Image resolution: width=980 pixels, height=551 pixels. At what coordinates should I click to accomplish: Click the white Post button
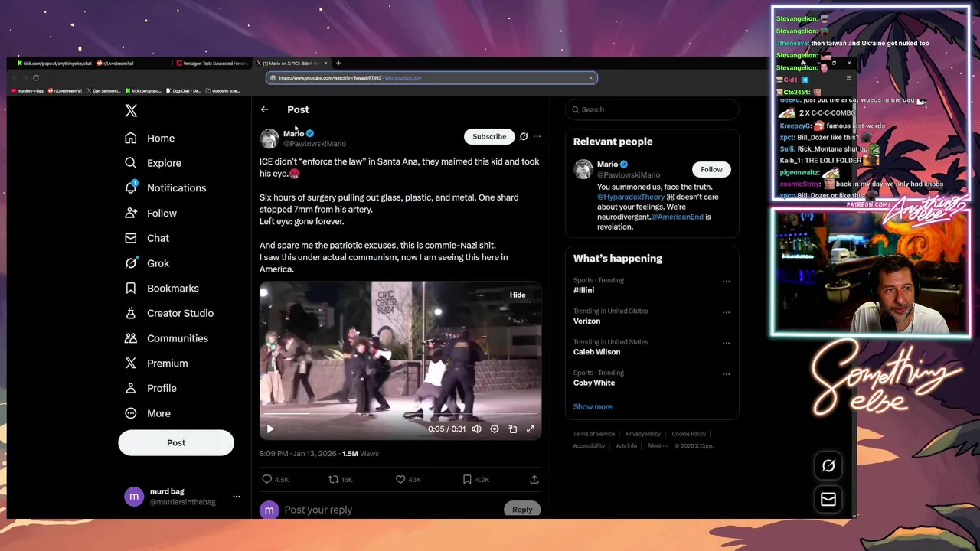[x=176, y=442]
